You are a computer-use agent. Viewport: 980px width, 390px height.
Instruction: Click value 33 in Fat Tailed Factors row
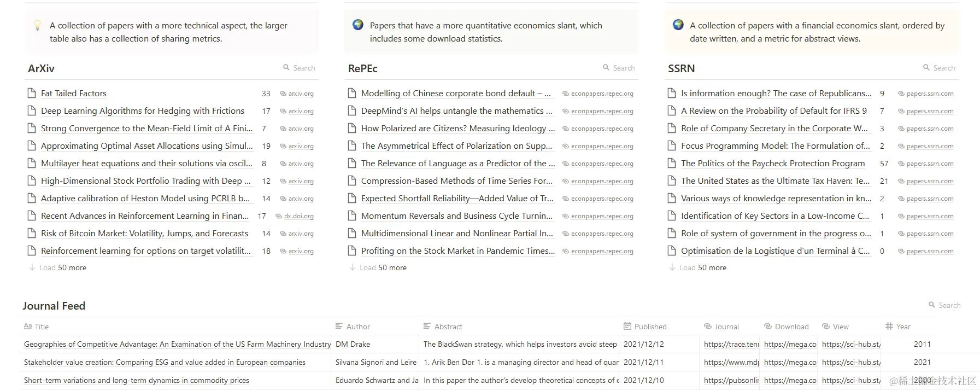tap(266, 94)
